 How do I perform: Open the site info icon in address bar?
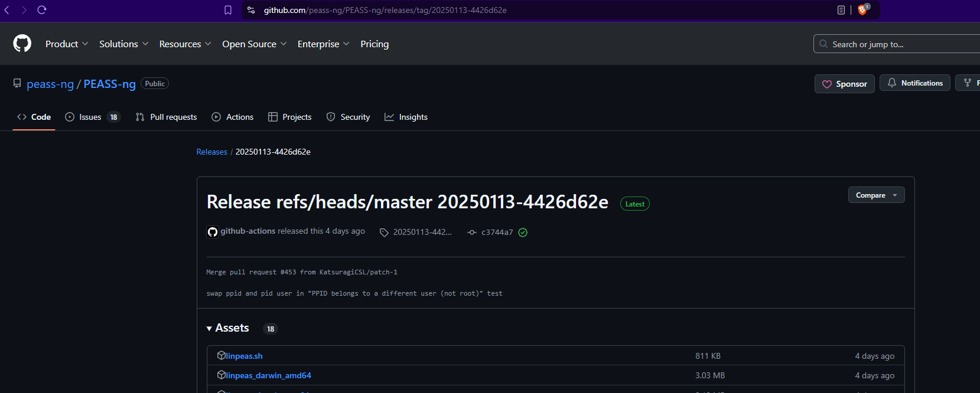pyautogui.click(x=251, y=10)
